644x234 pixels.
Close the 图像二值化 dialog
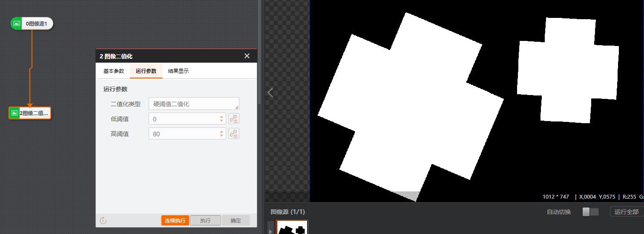click(x=247, y=56)
